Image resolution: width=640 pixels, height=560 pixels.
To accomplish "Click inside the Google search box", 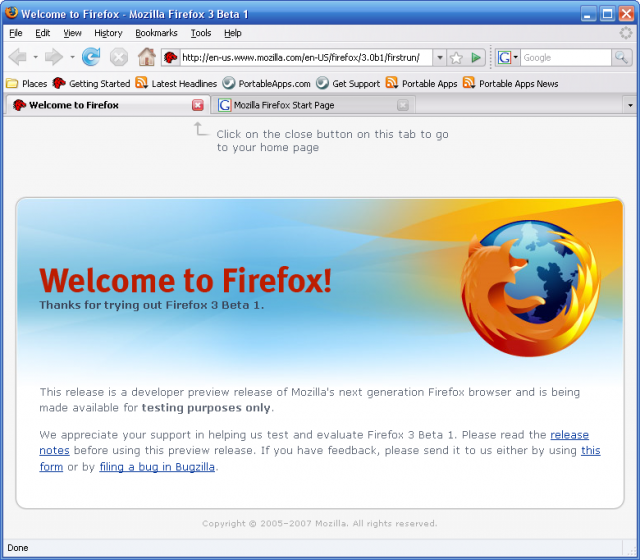I will click(566, 58).
